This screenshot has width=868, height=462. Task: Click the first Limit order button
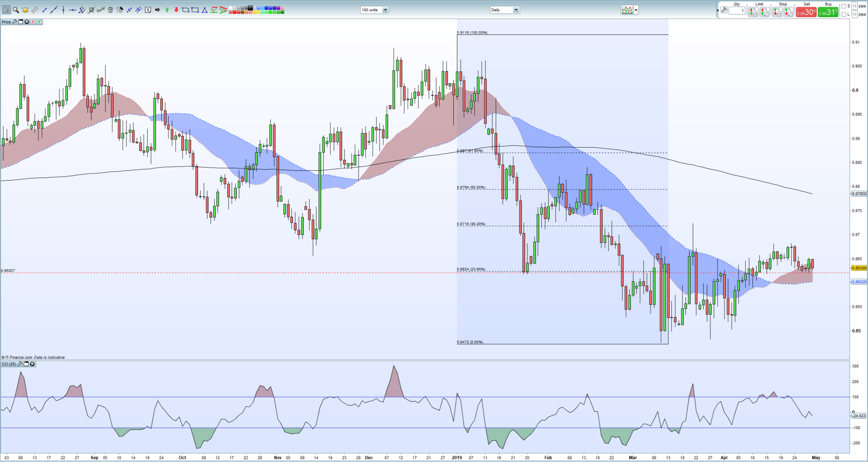pos(753,12)
